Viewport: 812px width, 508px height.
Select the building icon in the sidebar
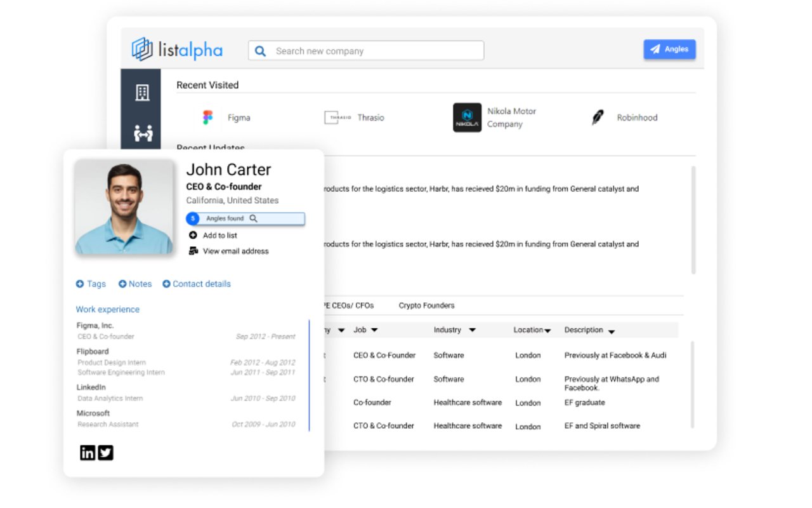(x=141, y=92)
